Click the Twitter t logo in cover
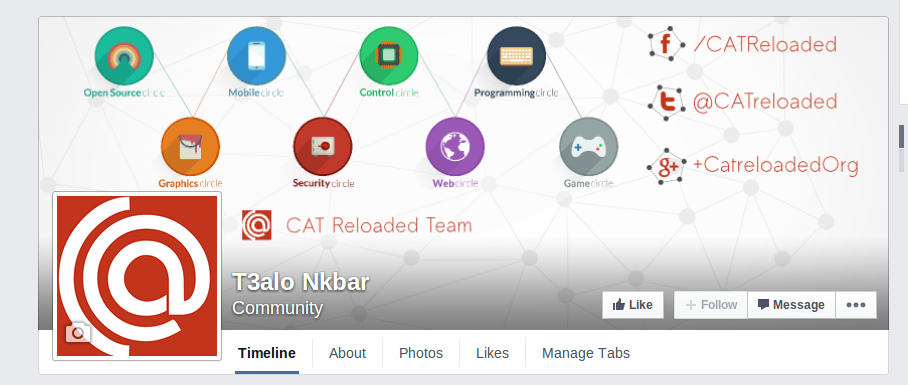Screen dimensions: 908x385 [x=666, y=102]
